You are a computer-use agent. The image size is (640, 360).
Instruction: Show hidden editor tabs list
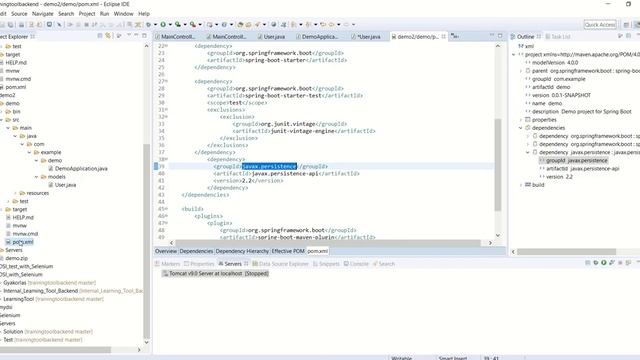[455, 36]
